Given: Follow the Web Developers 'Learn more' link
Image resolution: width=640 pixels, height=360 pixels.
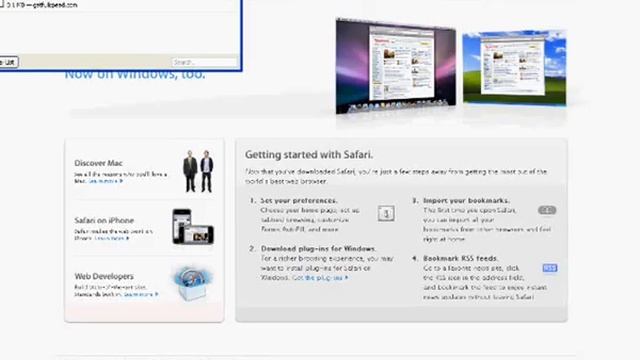Looking at the screenshot, I should coord(141,294).
